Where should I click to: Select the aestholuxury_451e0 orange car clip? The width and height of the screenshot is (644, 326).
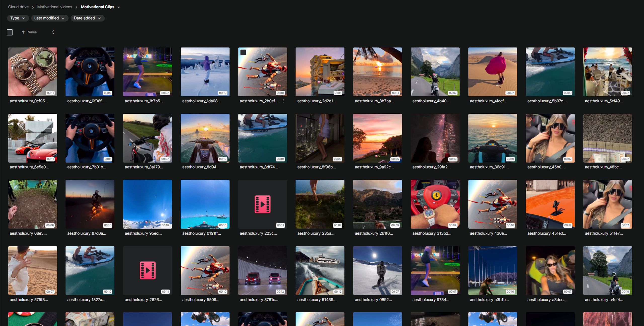[x=550, y=204]
